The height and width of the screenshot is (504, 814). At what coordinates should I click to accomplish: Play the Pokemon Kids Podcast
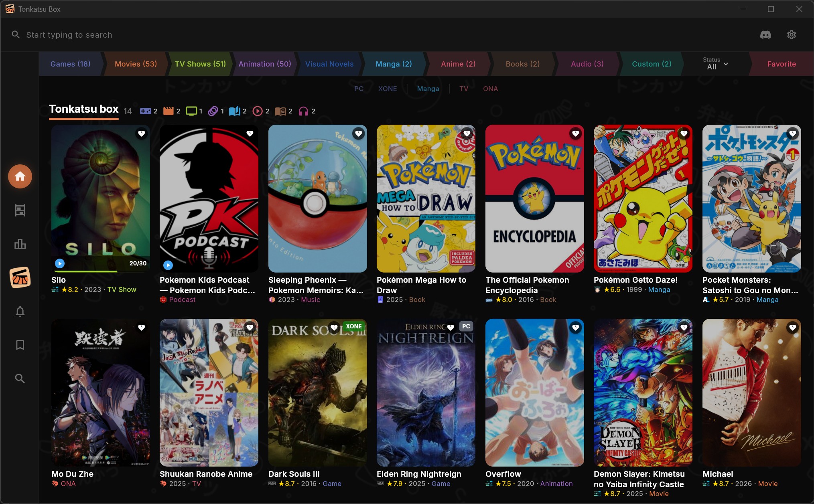(x=168, y=265)
